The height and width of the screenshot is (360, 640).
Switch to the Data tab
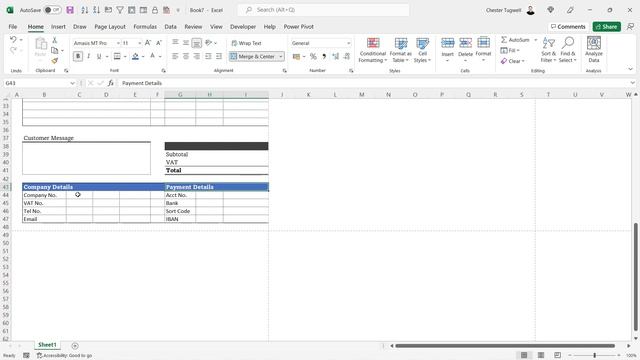(170, 27)
